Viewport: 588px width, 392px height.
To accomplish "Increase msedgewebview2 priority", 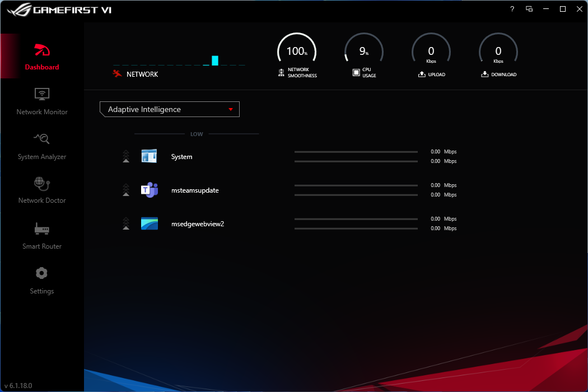I will point(126,223).
